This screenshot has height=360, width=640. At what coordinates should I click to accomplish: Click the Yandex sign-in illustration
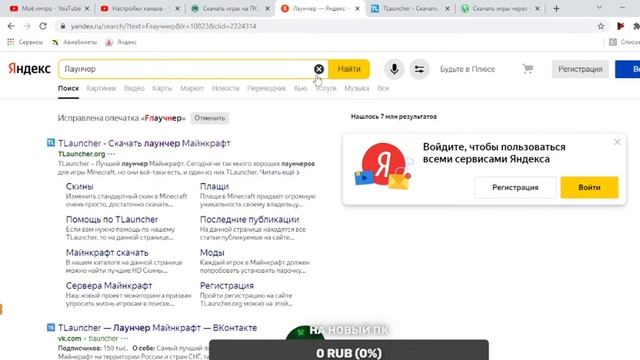click(x=383, y=166)
